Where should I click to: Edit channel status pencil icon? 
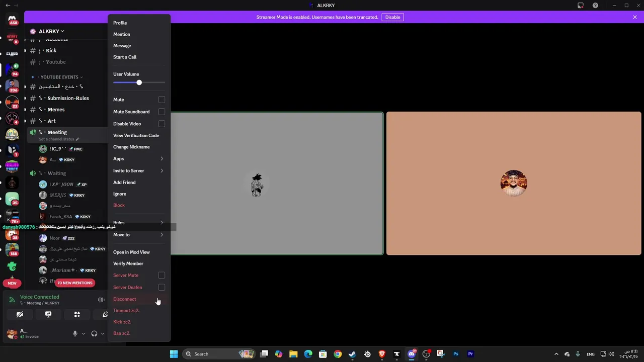77,139
